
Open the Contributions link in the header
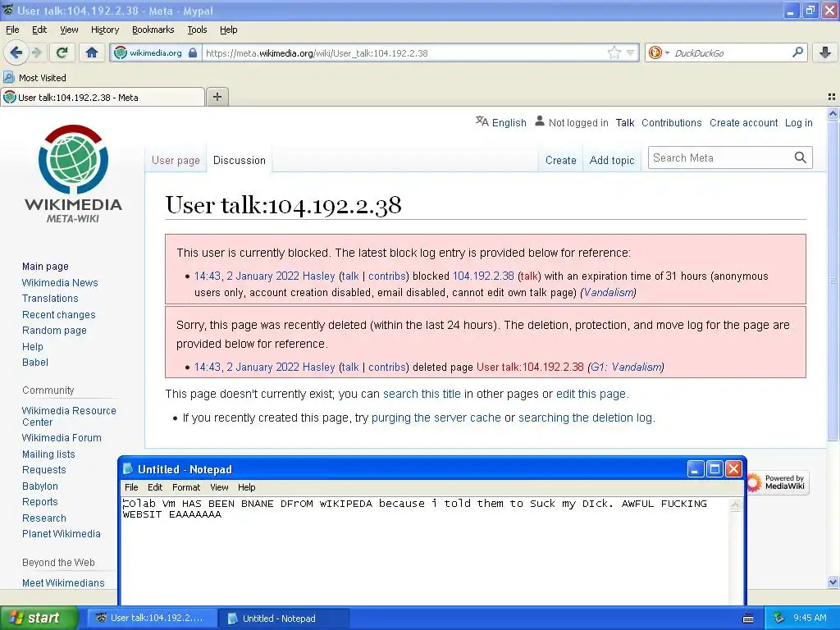(672, 123)
